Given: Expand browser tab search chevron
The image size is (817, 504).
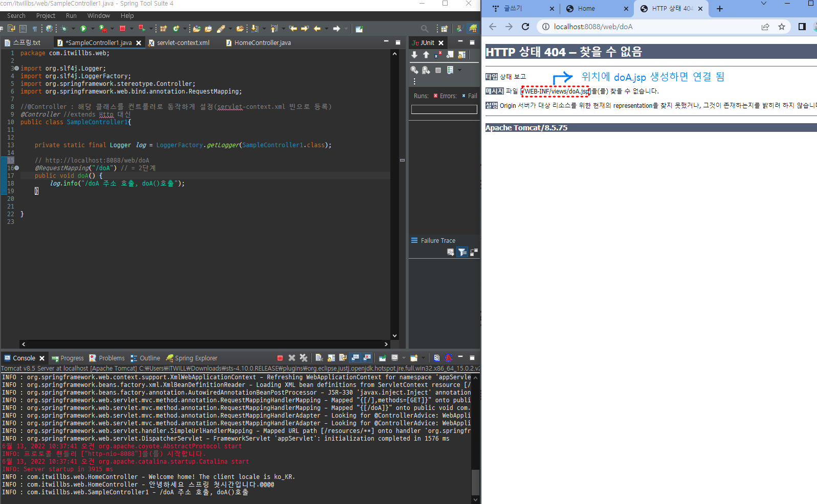Looking at the screenshot, I should click(764, 4).
